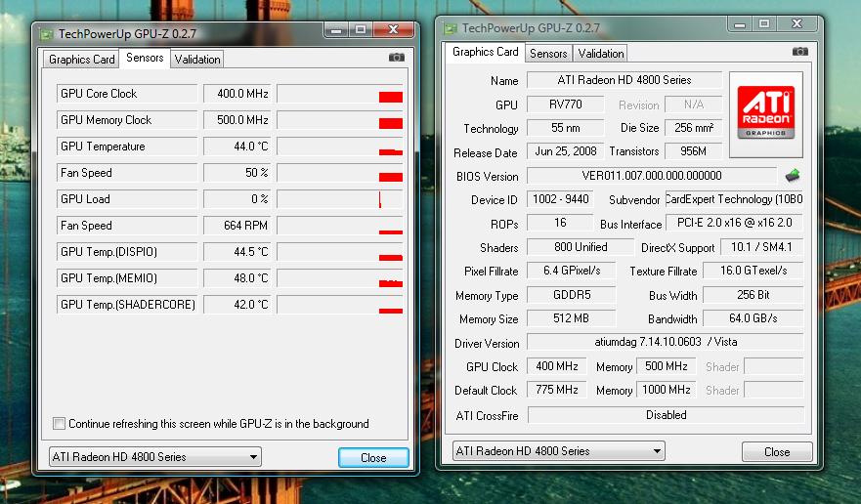Select Graphics Card tab in right window
Image resolution: width=861 pixels, height=504 pixels.
point(485,52)
